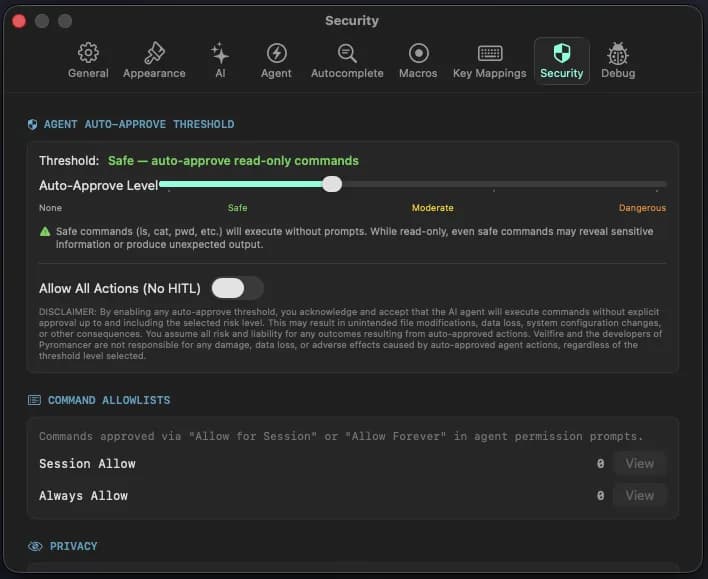Click the eye icon beside Privacy heading
Image resolution: width=708 pixels, height=579 pixels.
click(x=35, y=546)
